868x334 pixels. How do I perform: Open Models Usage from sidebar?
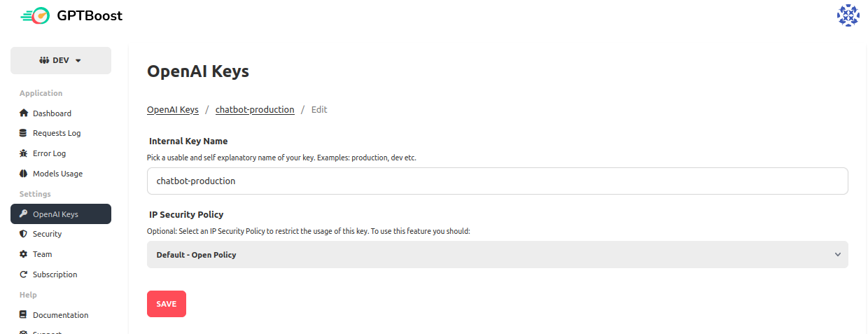point(57,174)
